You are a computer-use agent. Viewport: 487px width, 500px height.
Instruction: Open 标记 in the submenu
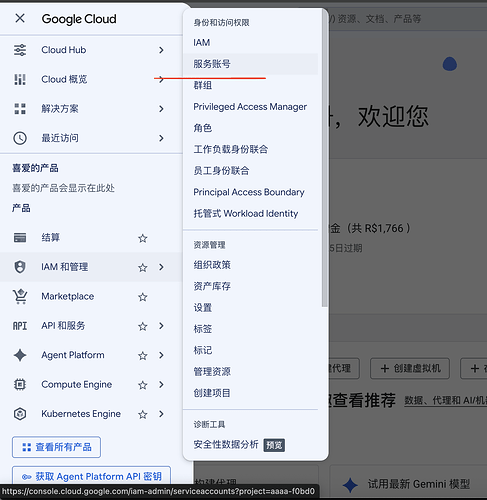point(250,350)
